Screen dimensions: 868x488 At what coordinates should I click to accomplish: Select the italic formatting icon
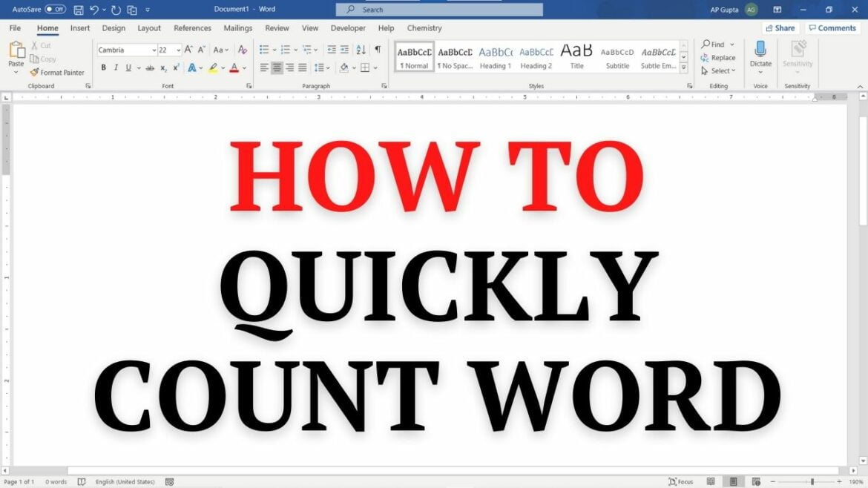pyautogui.click(x=116, y=67)
